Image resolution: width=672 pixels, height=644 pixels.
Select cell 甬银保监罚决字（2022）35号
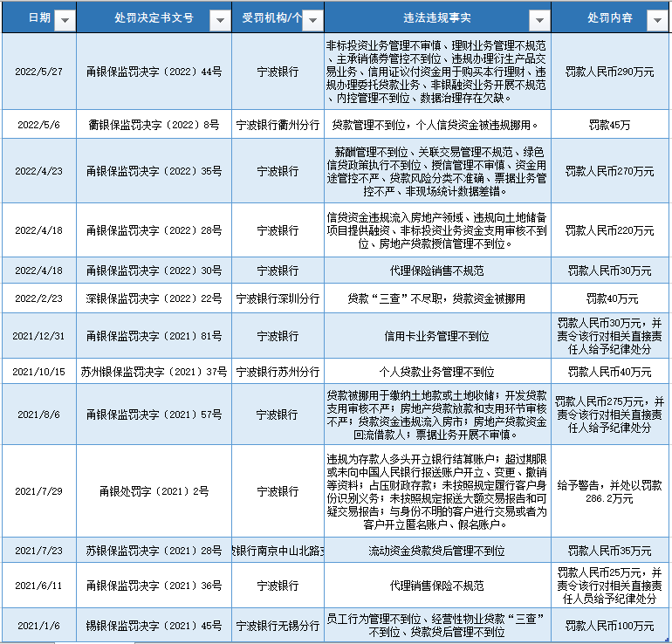click(154, 171)
